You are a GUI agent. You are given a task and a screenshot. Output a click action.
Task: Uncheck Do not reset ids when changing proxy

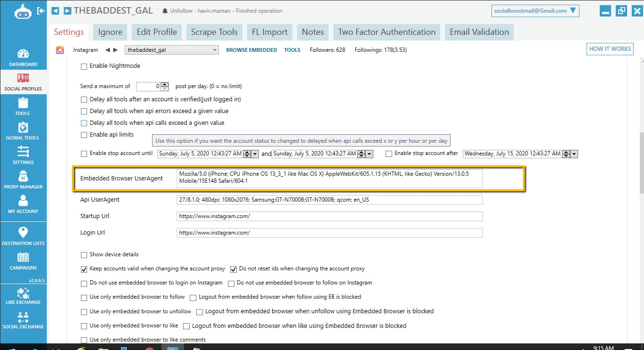[x=233, y=269]
